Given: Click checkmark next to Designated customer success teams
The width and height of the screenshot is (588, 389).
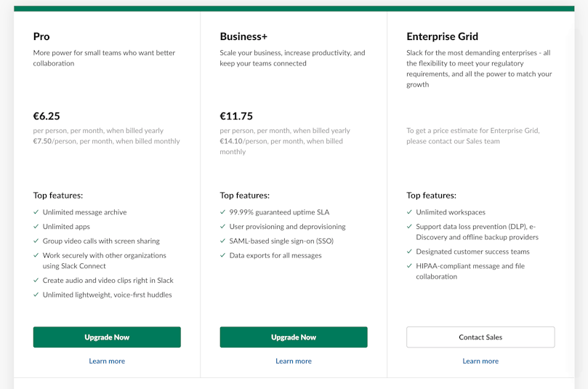Looking at the screenshot, I should [409, 252].
